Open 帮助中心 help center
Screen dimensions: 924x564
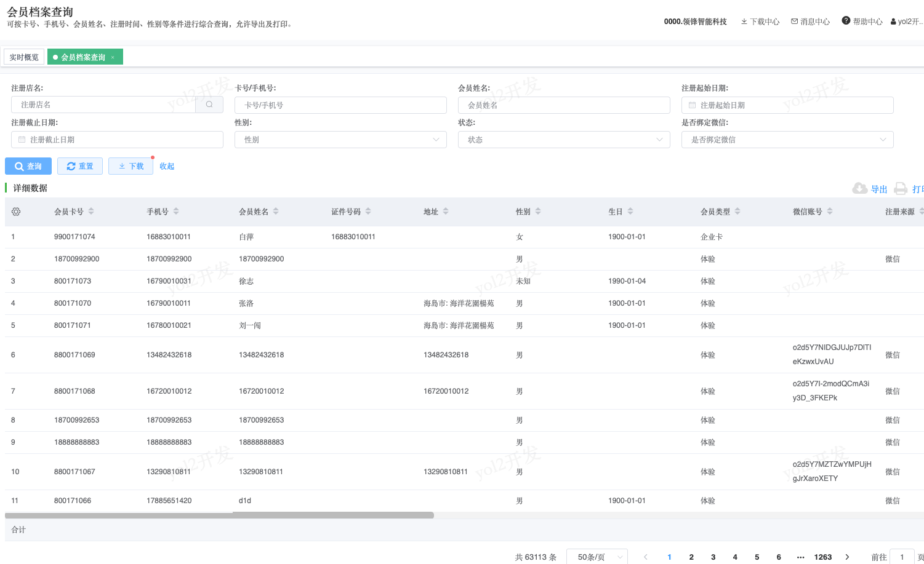pos(862,21)
